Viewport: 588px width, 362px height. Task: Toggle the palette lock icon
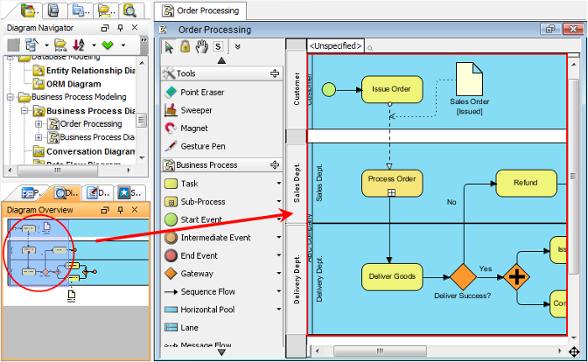[x=185, y=47]
